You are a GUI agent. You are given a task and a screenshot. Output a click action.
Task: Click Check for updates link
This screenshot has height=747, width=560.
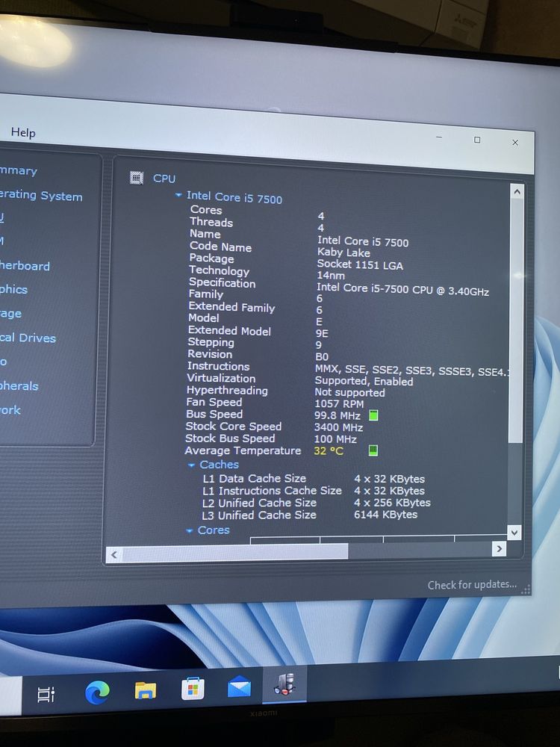pyautogui.click(x=472, y=585)
